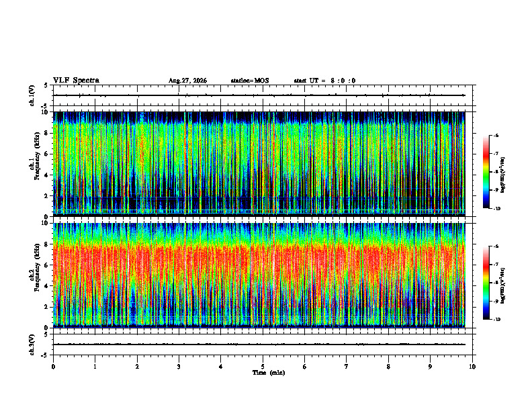Click the 4 kHz tick on ch.2 spectrogram
The height and width of the screenshot is (411, 532).
(47, 286)
